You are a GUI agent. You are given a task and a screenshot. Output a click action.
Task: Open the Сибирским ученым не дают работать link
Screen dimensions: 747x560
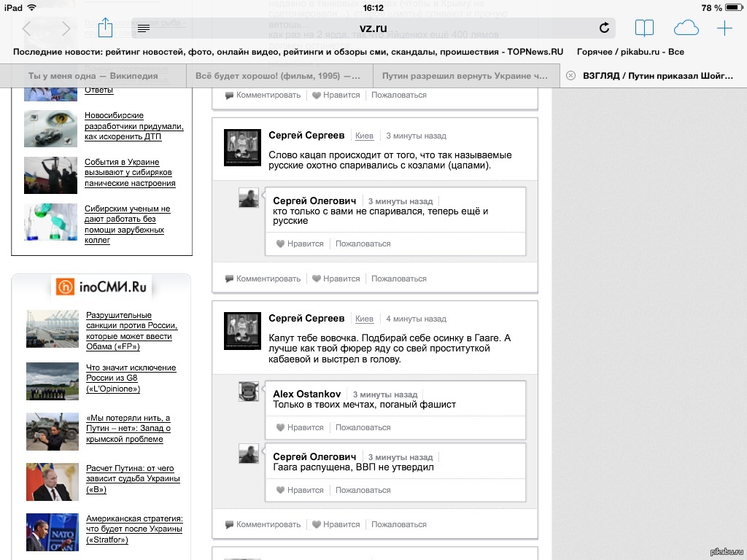point(127,225)
